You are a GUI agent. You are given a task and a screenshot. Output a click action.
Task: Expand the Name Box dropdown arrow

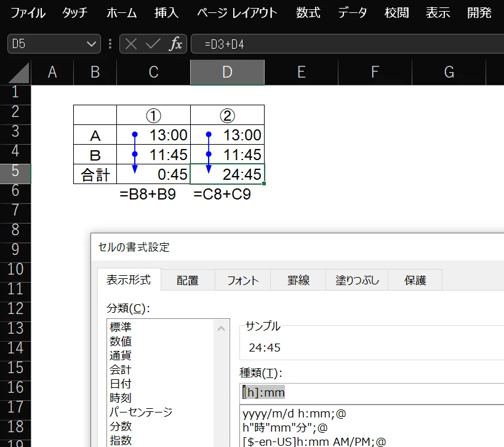click(x=92, y=44)
